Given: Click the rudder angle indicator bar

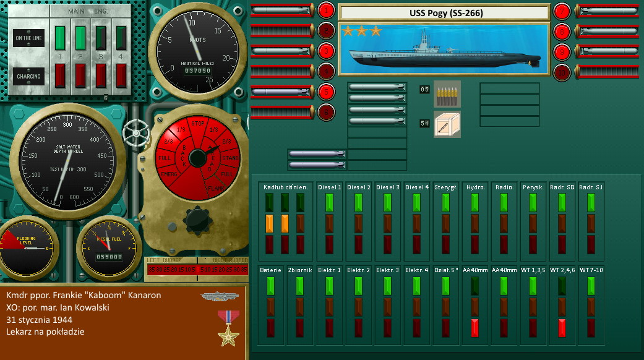Looking at the screenshot, I should pyautogui.click(x=195, y=270).
